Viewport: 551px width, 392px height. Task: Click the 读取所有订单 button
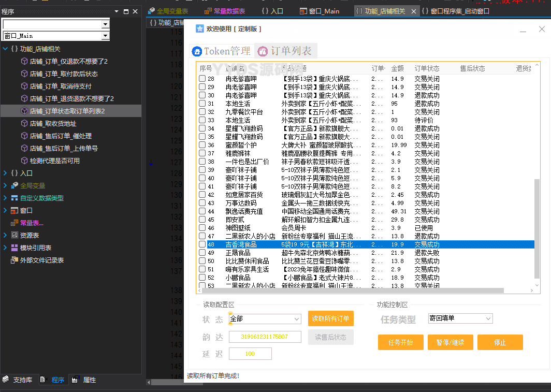click(330, 318)
